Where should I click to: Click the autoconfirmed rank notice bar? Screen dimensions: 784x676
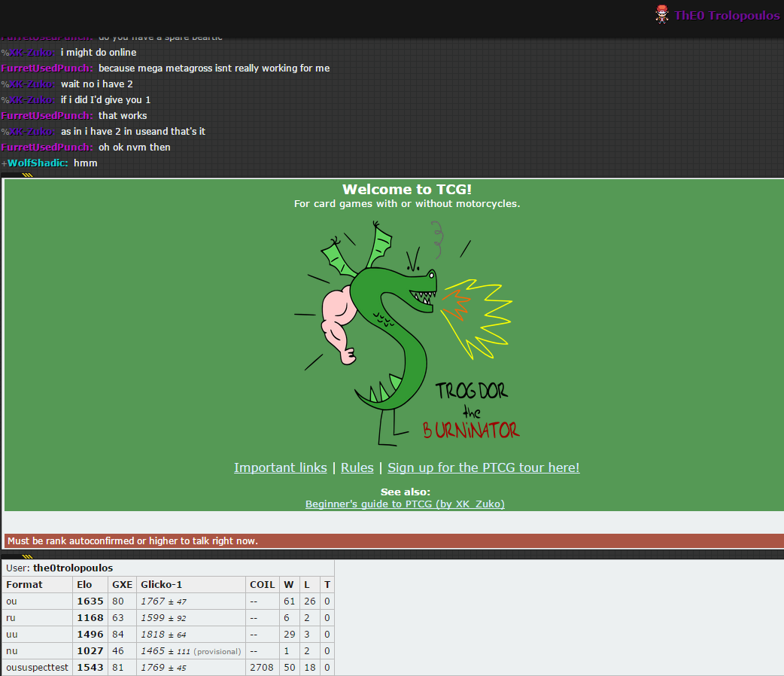391,540
